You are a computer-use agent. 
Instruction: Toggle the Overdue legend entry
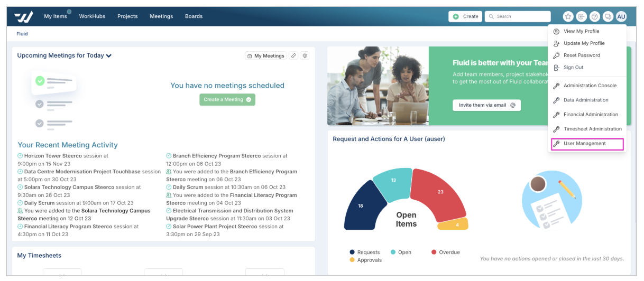(x=445, y=252)
